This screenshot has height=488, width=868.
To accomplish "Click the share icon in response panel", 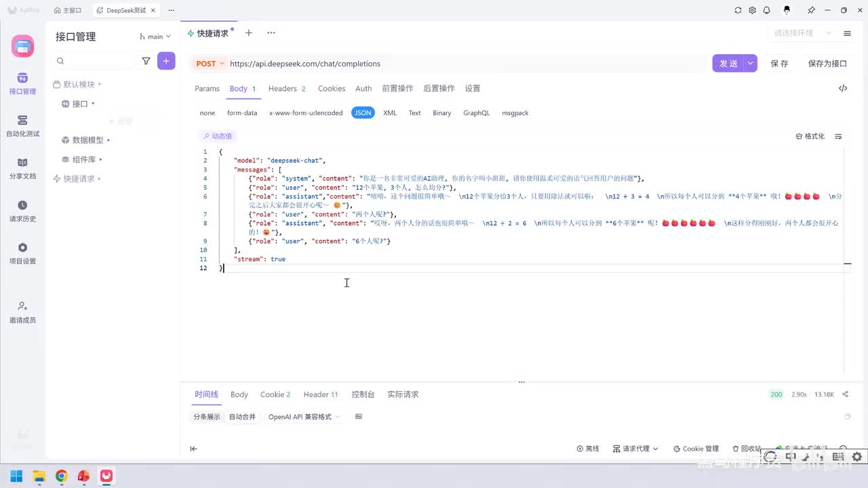I will coord(845,394).
